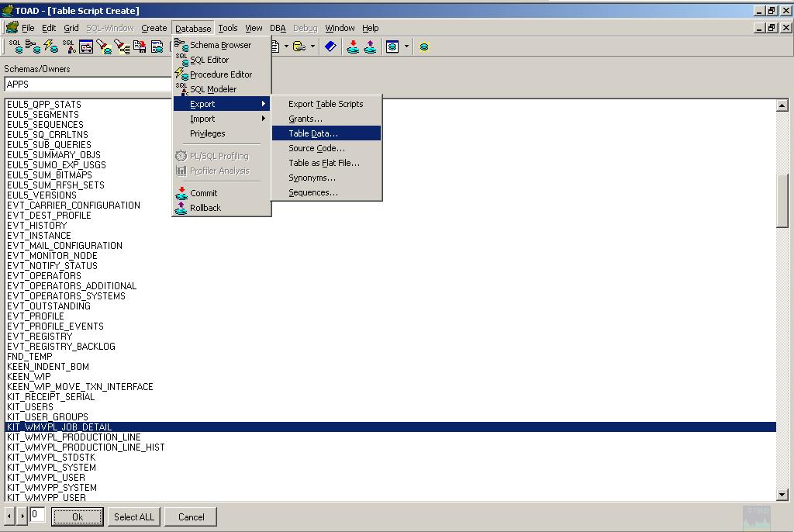This screenshot has width=794, height=532.
Task: Click the right arrow stepper button
Action: click(22, 516)
